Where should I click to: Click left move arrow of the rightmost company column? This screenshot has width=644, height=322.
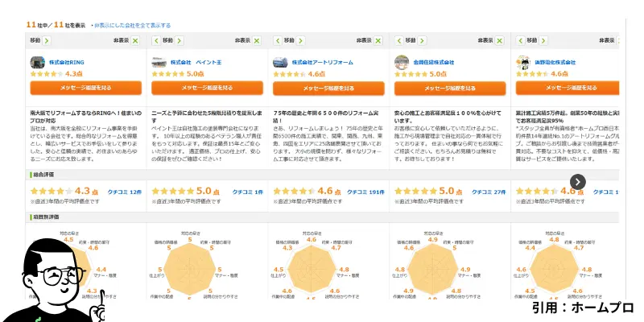tap(520, 41)
